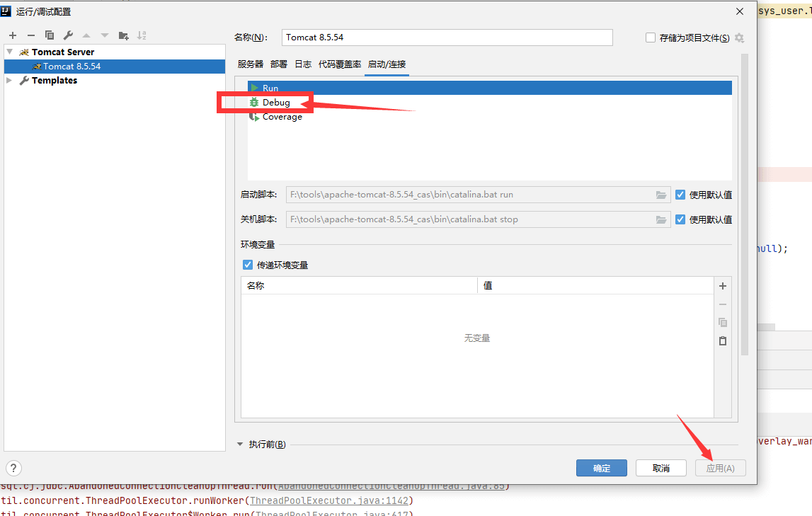This screenshot has width=812, height=516.
Task: Select the Coverage launch mode
Action: (489, 117)
